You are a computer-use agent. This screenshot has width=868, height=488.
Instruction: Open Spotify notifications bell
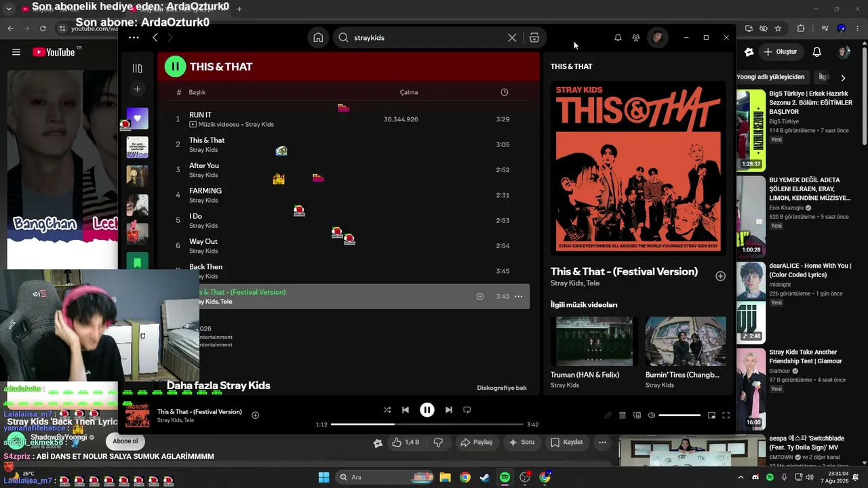pos(618,38)
